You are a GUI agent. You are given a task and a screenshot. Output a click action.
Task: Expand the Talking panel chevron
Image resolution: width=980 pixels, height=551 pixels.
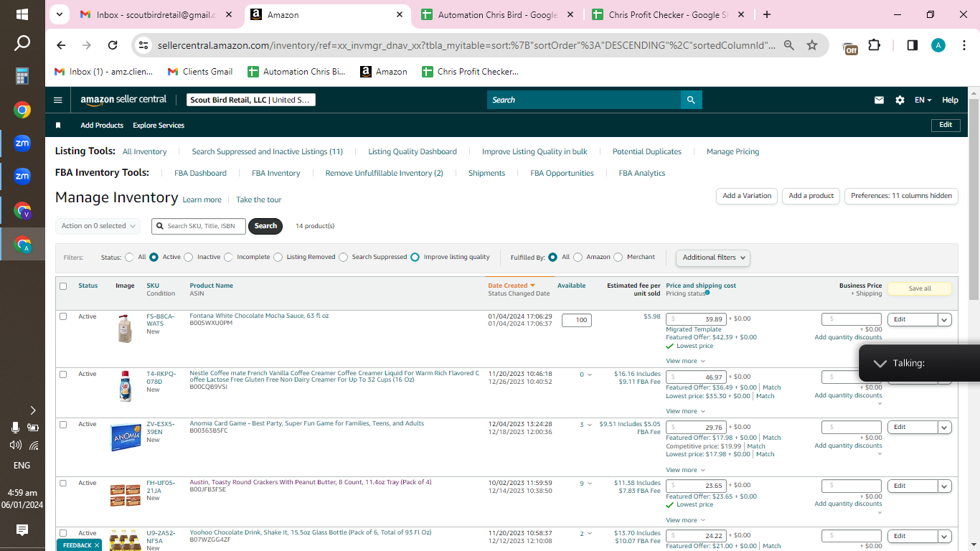(x=880, y=363)
